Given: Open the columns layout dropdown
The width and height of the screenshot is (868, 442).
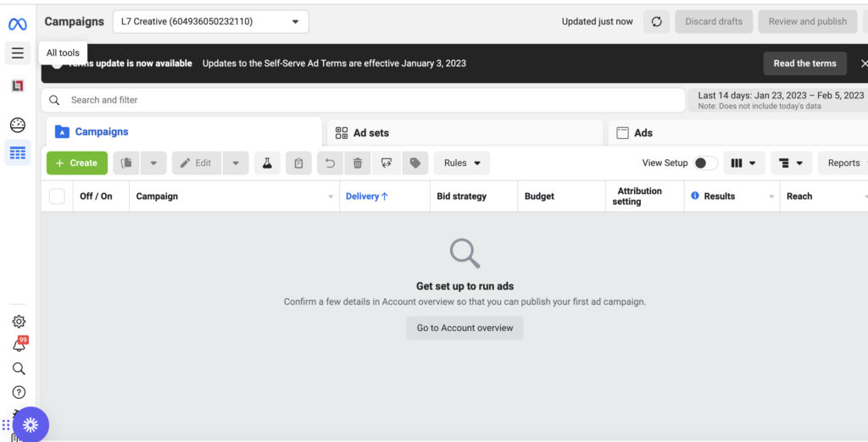Looking at the screenshot, I should [x=743, y=163].
